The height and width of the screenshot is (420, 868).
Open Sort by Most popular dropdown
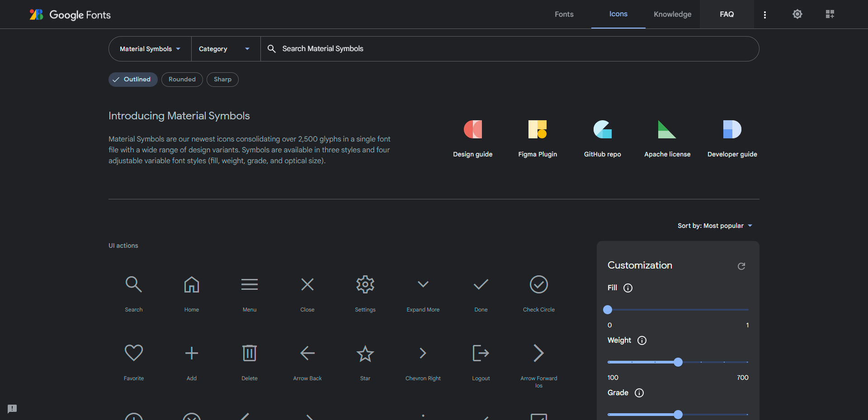pos(715,226)
